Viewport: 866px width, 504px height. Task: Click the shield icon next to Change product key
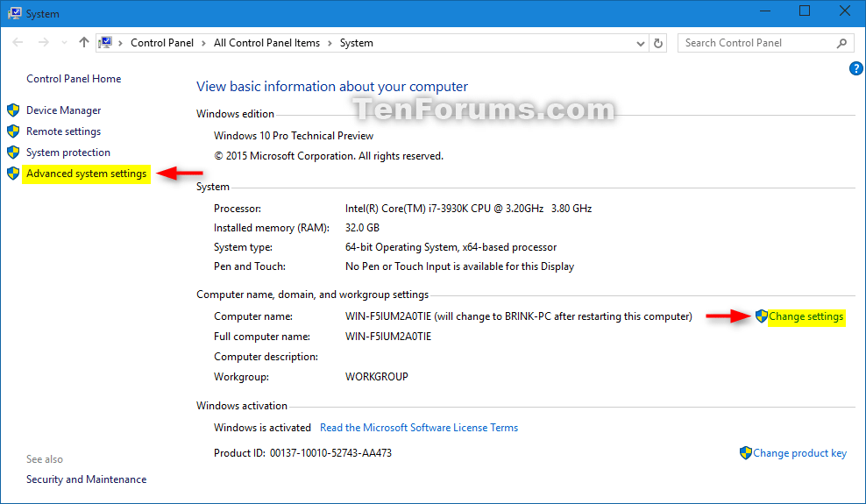tap(746, 453)
